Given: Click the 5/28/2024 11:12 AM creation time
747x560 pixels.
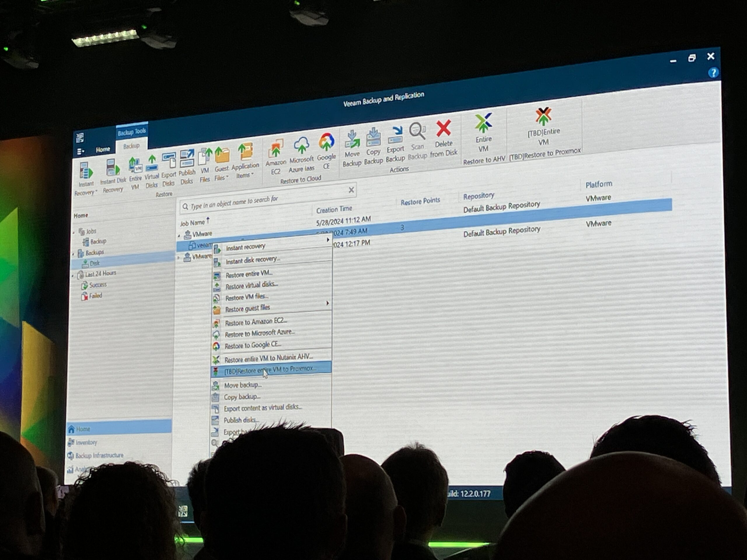Looking at the screenshot, I should click(343, 221).
